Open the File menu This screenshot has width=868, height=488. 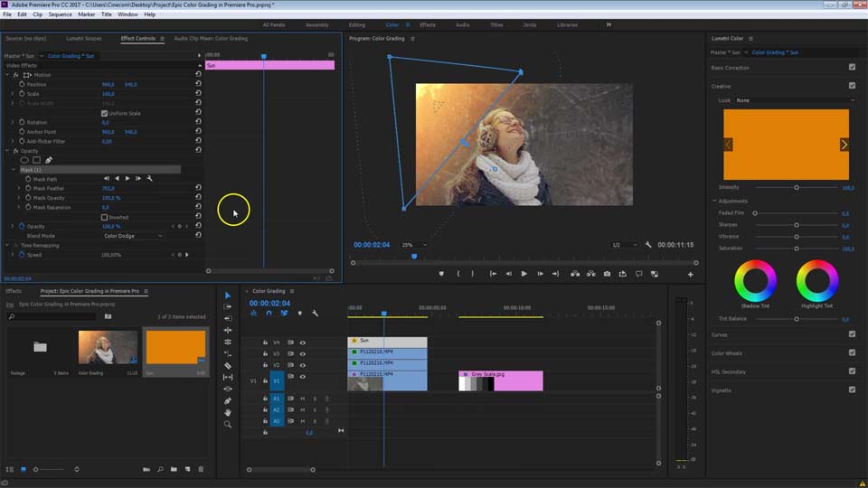[x=7, y=14]
